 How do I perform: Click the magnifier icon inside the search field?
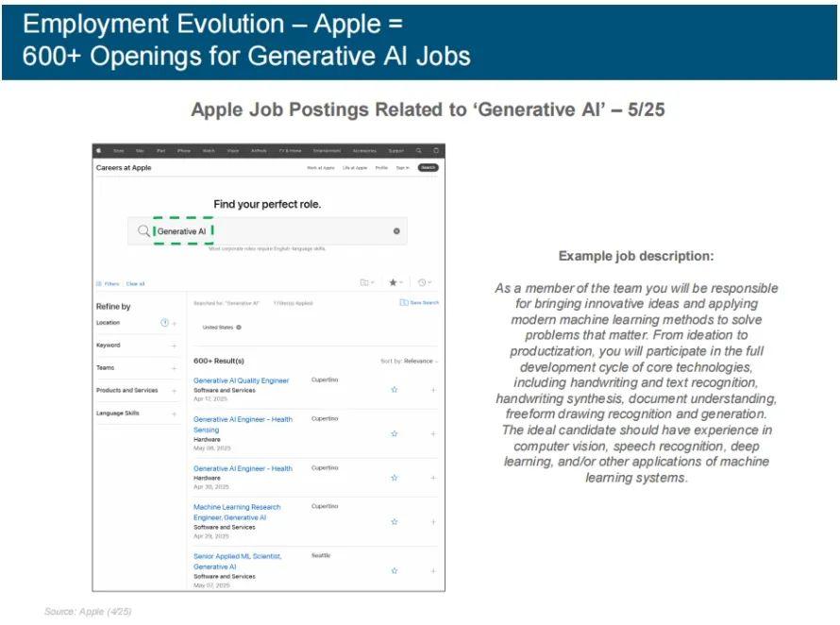click(x=143, y=231)
